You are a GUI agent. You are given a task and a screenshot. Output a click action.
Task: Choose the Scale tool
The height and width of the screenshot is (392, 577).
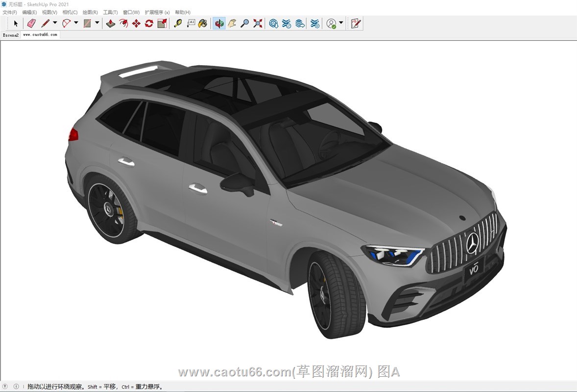tap(162, 24)
